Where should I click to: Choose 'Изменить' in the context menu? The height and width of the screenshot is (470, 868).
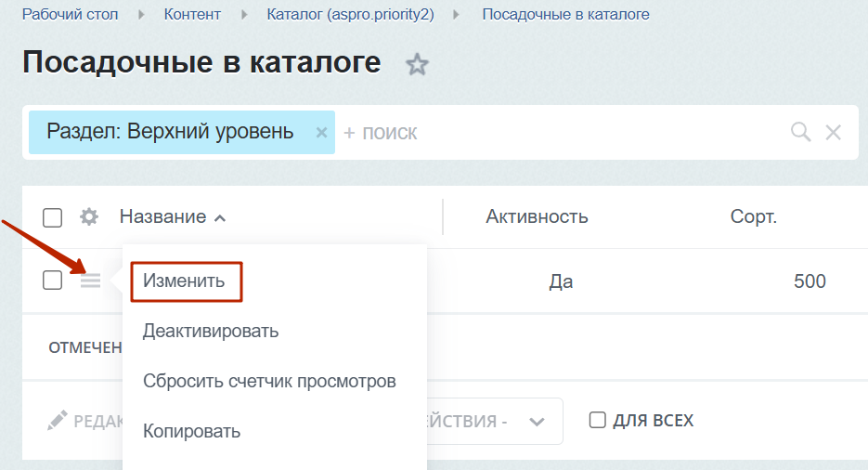(185, 281)
